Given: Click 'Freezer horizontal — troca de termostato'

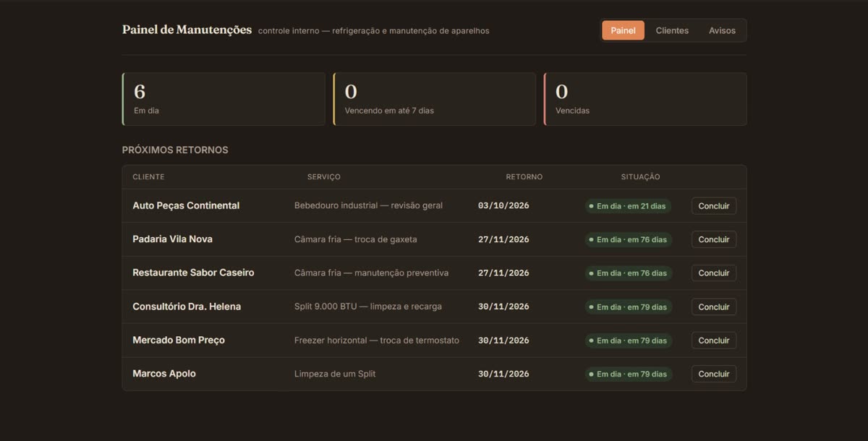Looking at the screenshot, I should 377,340.
